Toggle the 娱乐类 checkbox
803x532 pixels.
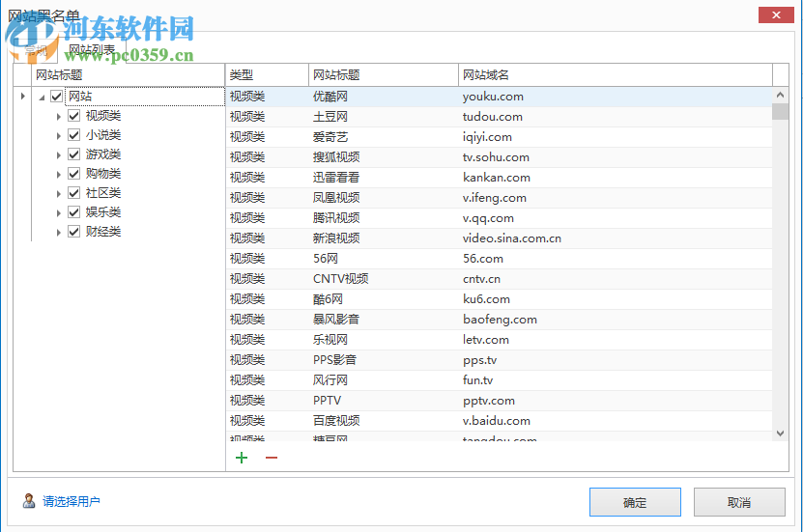click(x=73, y=212)
